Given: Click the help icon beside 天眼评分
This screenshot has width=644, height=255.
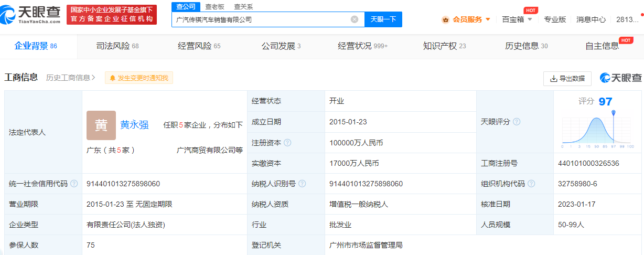Looking at the screenshot, I should [517, 122].
